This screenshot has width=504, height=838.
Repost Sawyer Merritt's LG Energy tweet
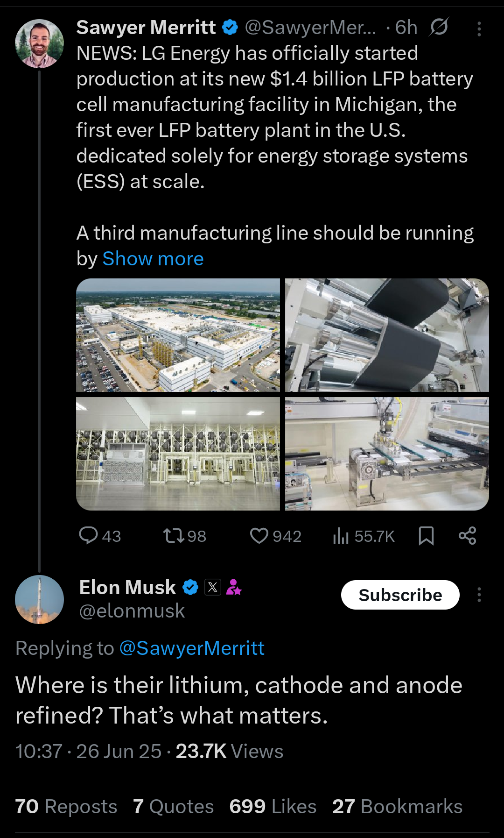point(174,535)
